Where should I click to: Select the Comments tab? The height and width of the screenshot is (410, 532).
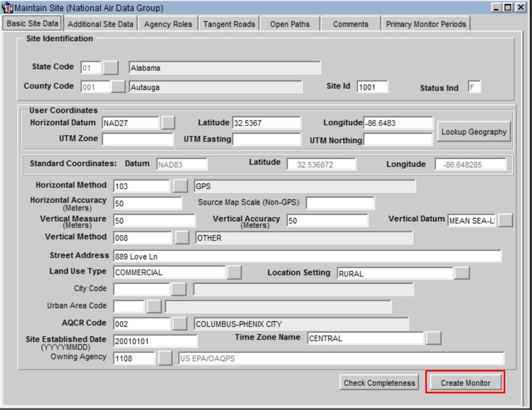[x=350, y=24]
